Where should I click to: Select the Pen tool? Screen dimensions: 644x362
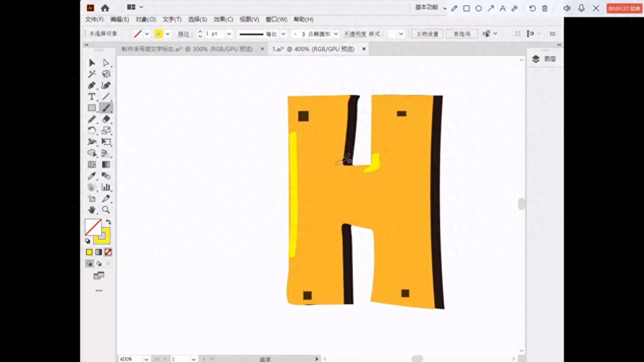pyautogui.click(x=92, y=85)
